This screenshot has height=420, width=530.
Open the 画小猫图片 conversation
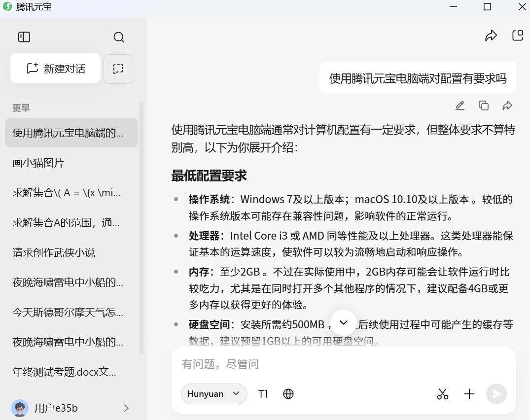38,163
